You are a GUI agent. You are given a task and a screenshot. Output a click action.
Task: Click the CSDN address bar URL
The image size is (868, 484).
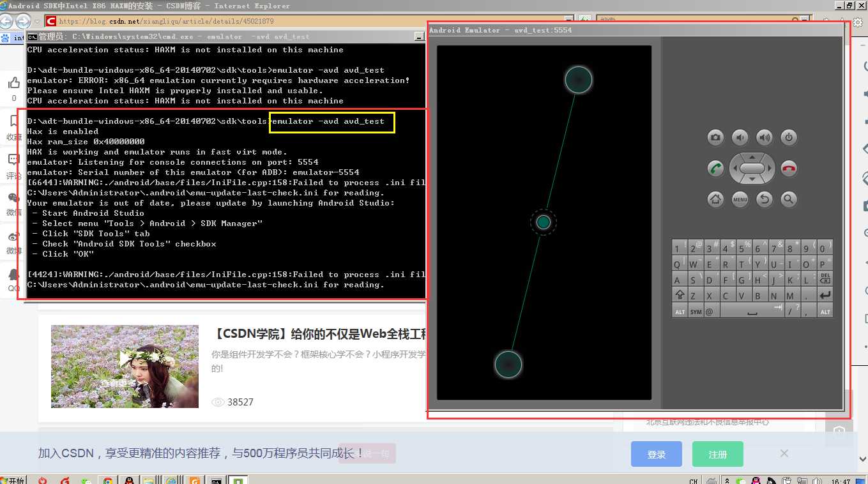pyautogui.click(x=166, y=22)
